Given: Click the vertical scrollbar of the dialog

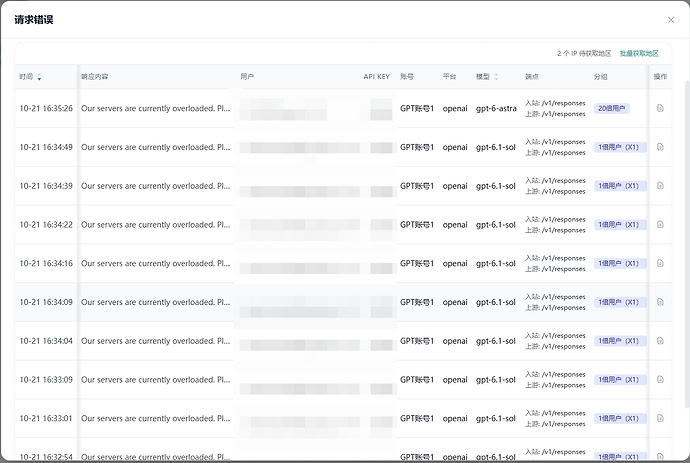Looking at the screenshot, I should coord(687,246).
